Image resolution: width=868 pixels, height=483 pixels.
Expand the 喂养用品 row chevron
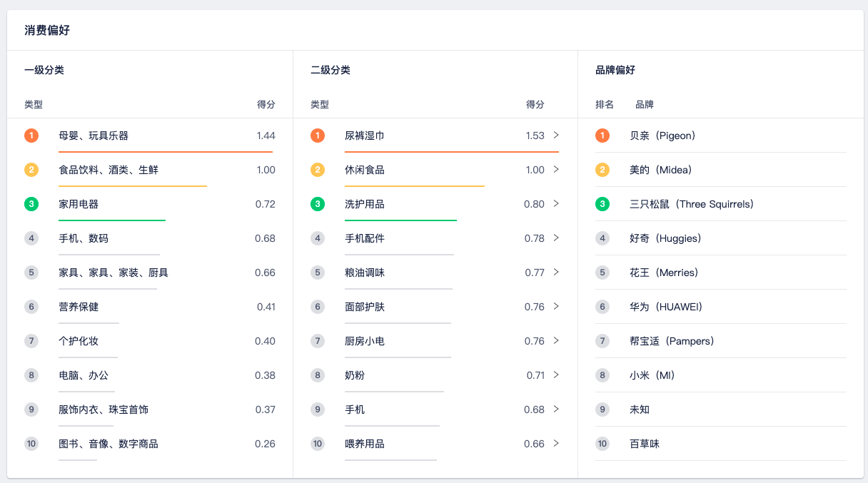coord(556,444)
